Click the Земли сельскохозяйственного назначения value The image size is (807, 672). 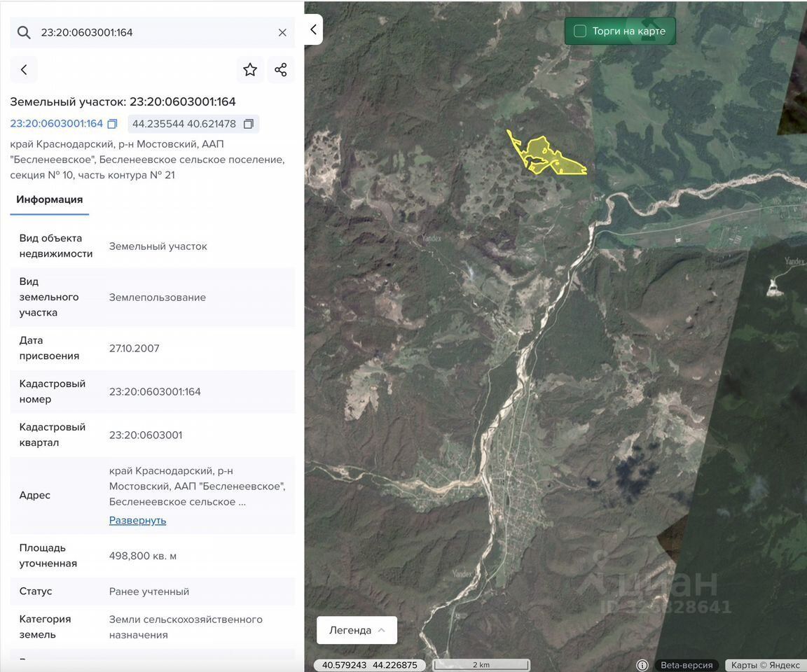click(186, 626)
